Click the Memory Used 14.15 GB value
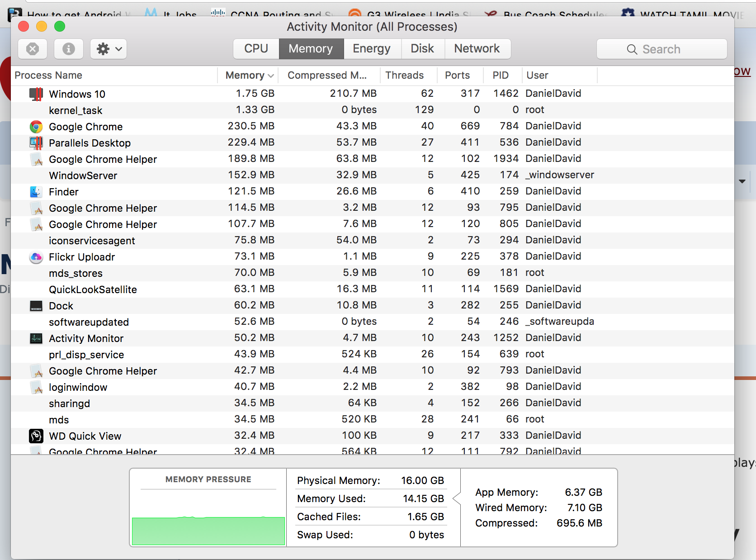 [x=423, y=498]
